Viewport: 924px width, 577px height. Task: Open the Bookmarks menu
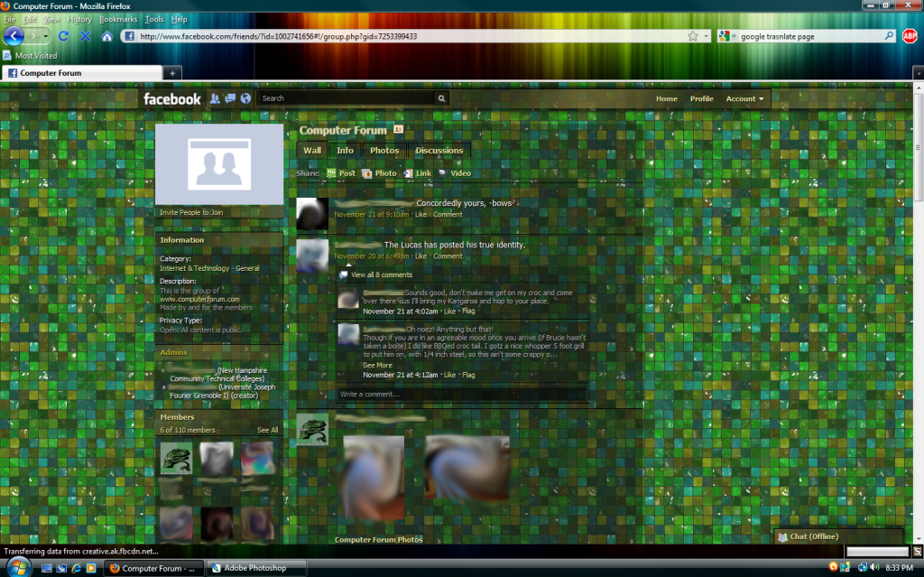(117, 19)
